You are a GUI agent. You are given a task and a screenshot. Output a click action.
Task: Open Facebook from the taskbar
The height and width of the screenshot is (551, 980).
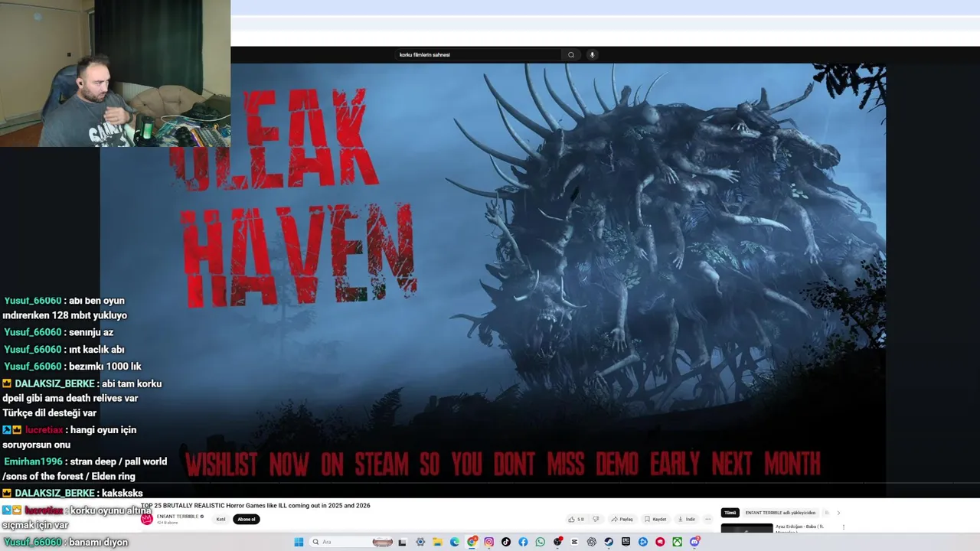[523, 542]
